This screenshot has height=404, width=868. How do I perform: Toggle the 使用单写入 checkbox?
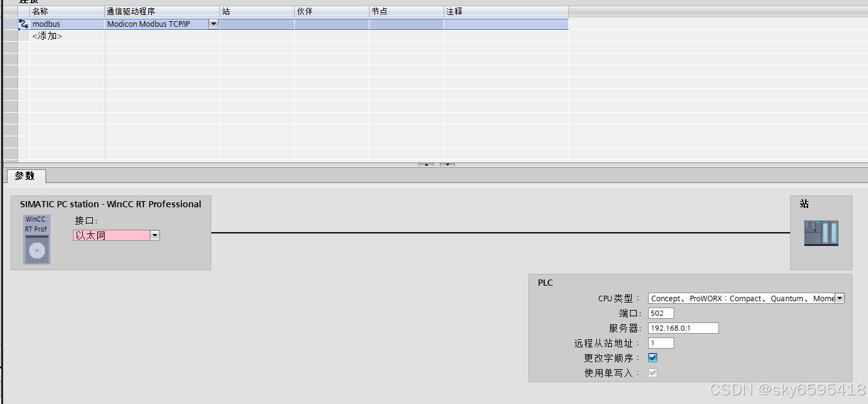[x=653, y=373]
